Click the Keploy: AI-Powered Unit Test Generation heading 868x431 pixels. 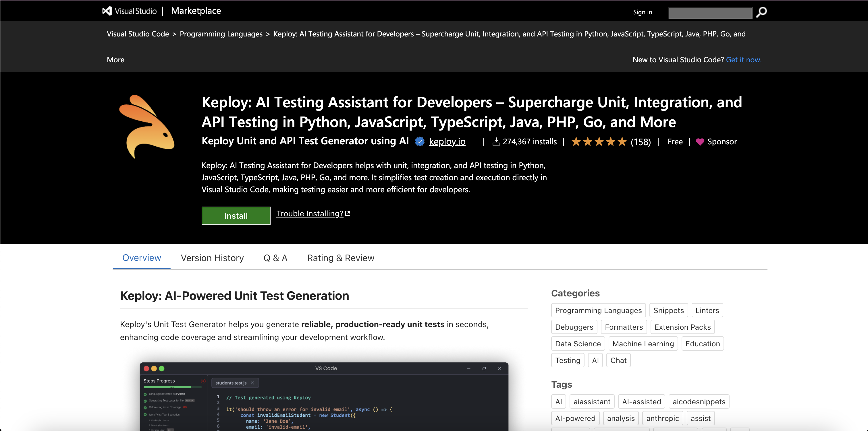tap(235, 296)
